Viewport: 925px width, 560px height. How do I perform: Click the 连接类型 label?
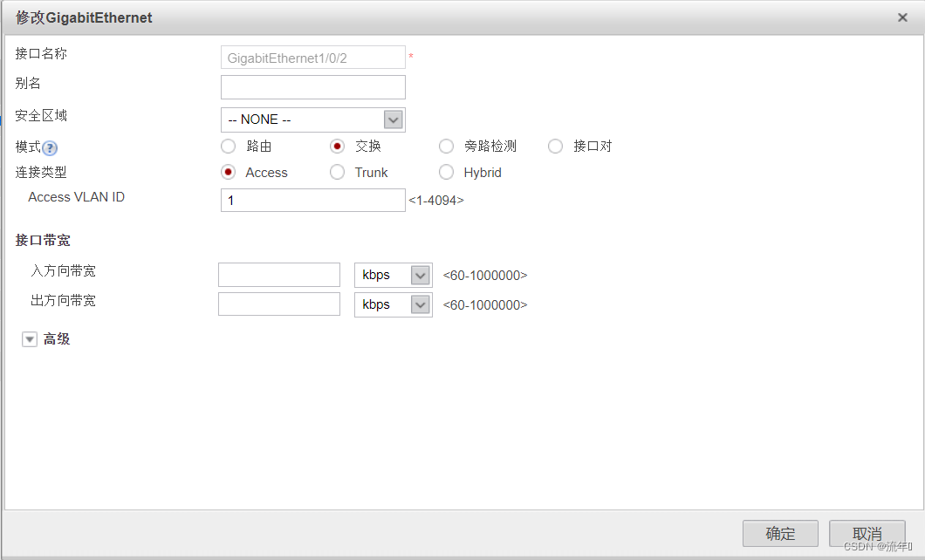(41, 172)
